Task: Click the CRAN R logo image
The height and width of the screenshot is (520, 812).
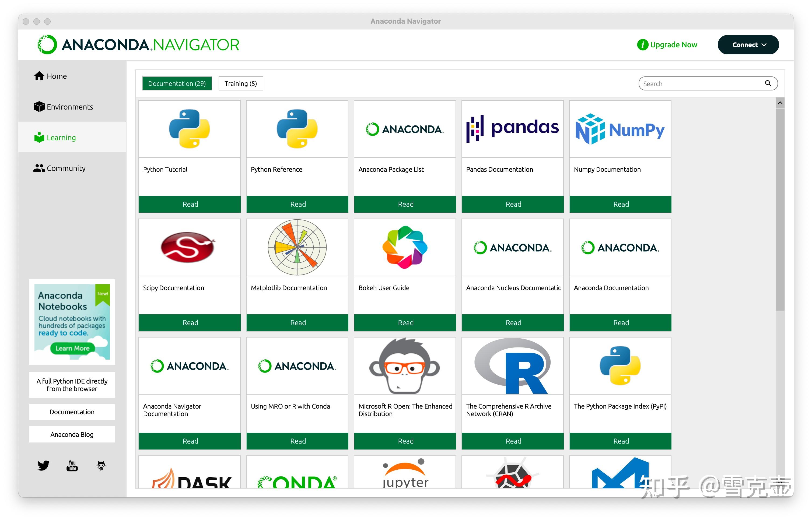Action: (512, 366)
